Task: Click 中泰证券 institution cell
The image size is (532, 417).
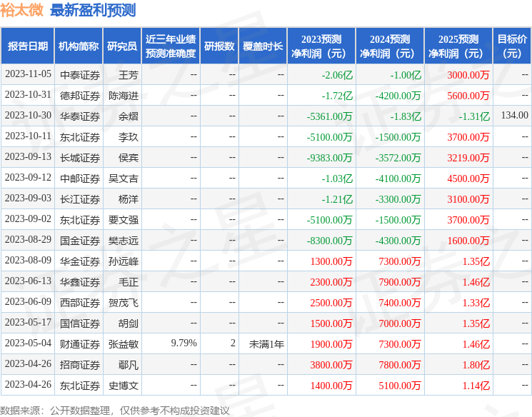Action: 80,75
